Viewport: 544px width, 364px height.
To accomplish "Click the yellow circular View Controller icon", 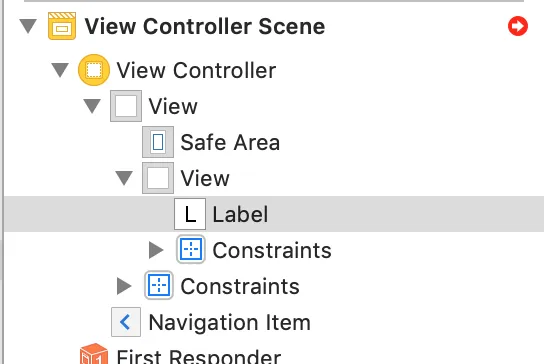I will (x=94, y=70).
